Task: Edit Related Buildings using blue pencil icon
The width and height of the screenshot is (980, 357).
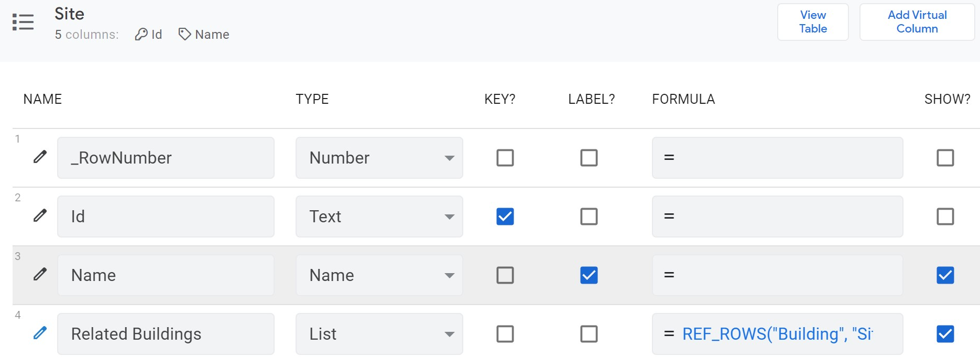Action: tap(40, 333)
